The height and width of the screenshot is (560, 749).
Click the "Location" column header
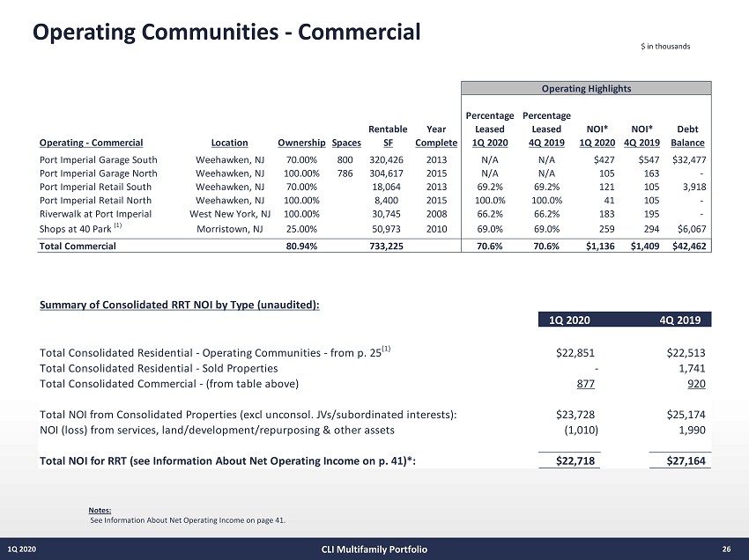pos(229,143)
